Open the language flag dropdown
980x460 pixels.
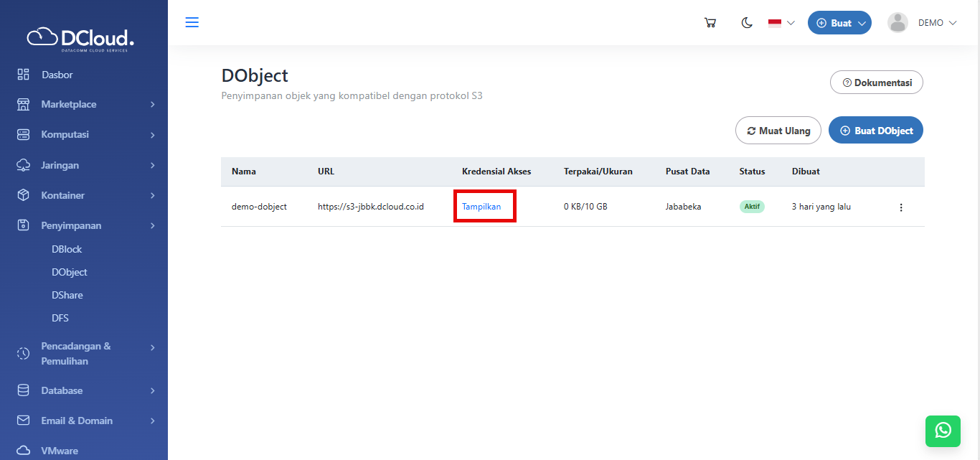781,23
